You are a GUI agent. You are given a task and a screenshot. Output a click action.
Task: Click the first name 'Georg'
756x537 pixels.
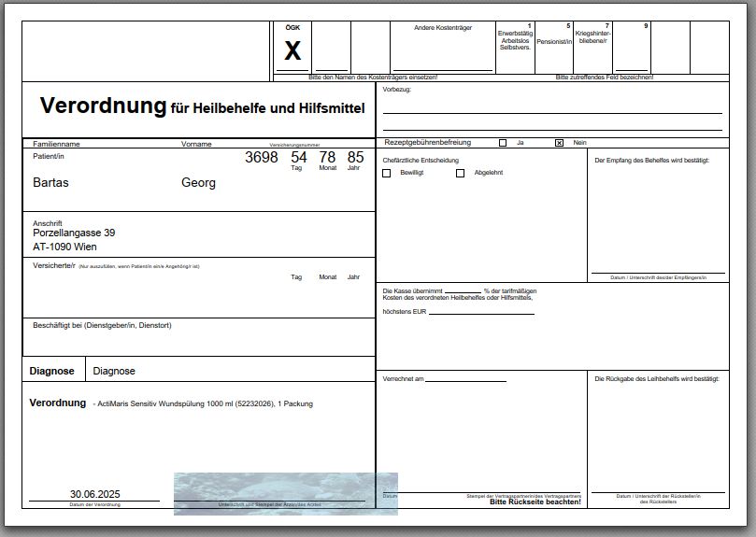pos(198,183)
